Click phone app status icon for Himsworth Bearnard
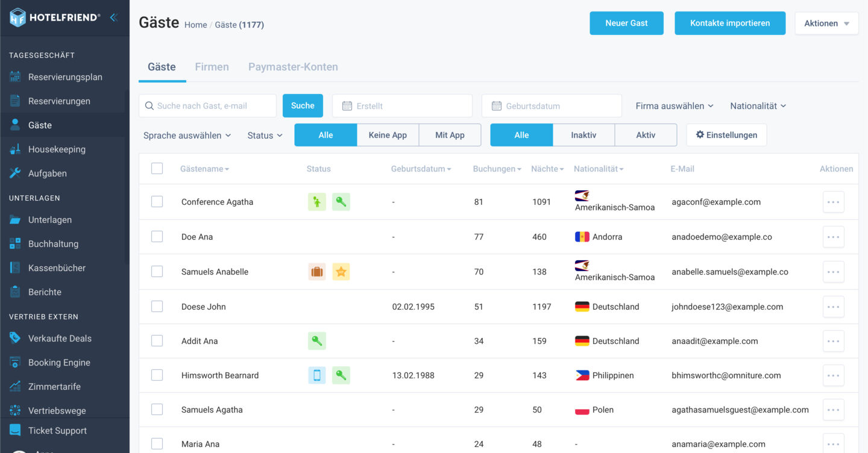 (x=317, y=375)
